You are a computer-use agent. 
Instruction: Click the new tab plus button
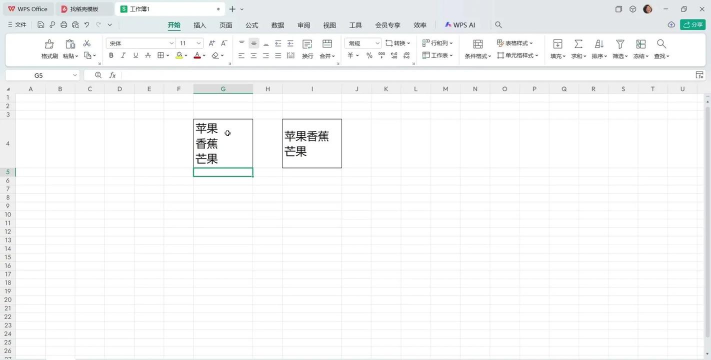(x=232, y=9)
